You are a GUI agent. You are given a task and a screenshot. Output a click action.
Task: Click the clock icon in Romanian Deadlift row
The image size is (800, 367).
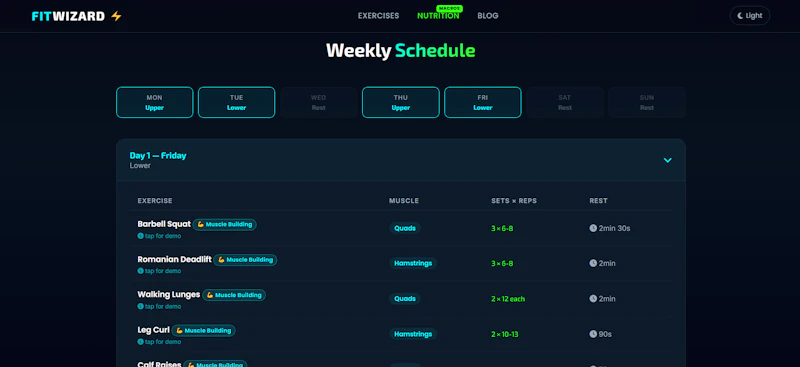(593, 263)
